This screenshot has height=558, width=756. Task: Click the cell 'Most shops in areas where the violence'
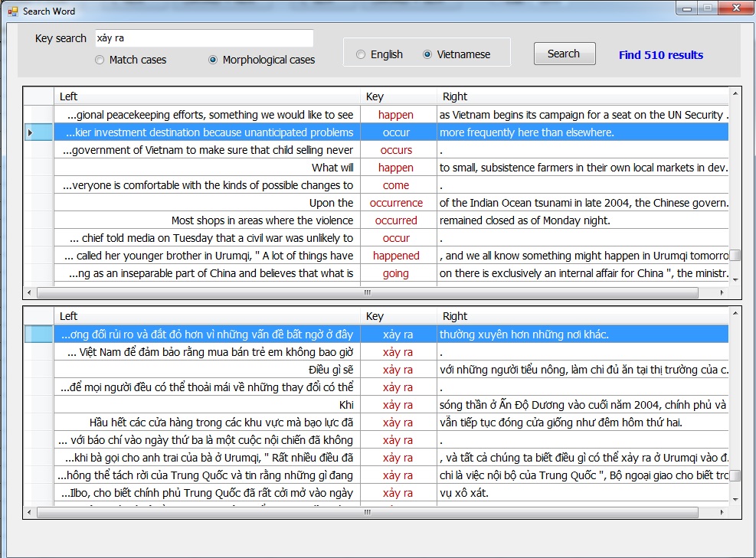point(207,220)
